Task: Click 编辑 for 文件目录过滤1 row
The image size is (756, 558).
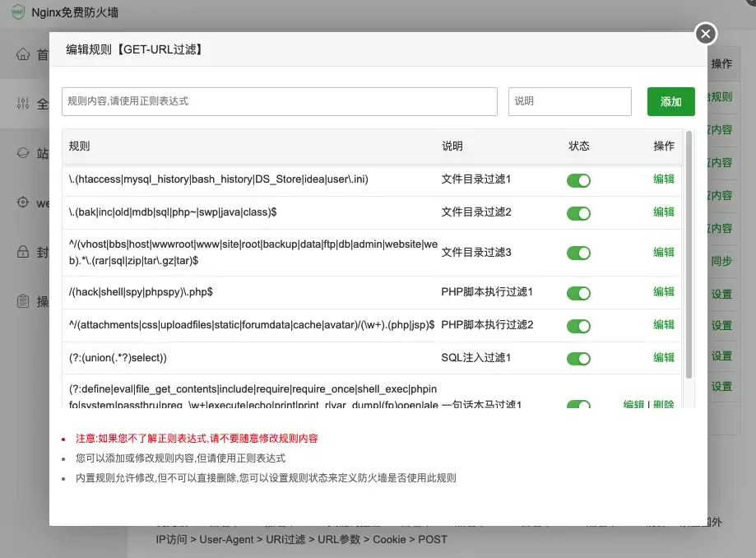Action: pos(663,179)
